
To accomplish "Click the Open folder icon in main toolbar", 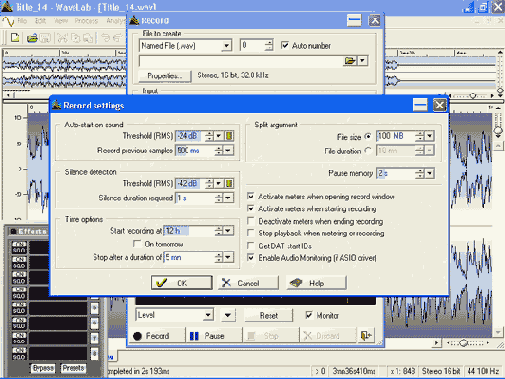I will (x=32, y=38).
